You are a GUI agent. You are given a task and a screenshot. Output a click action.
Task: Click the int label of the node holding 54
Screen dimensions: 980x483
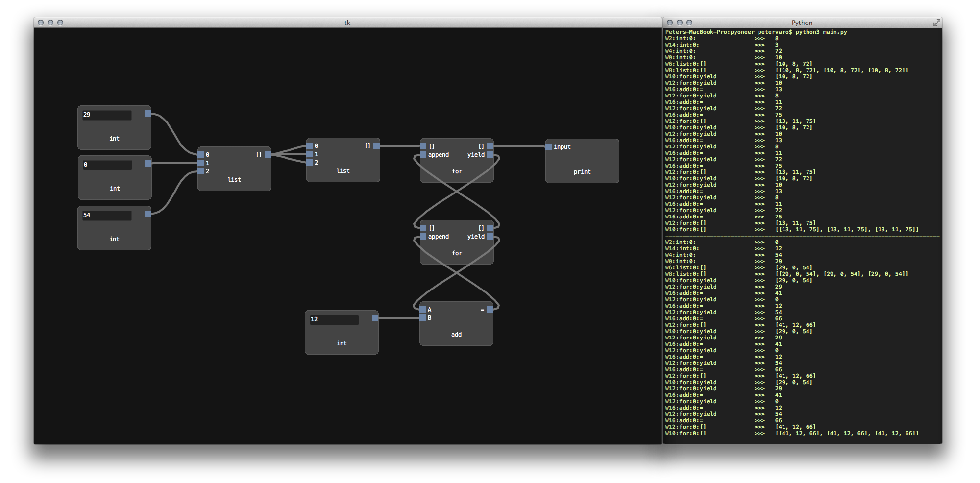click(x=114, y=239)
